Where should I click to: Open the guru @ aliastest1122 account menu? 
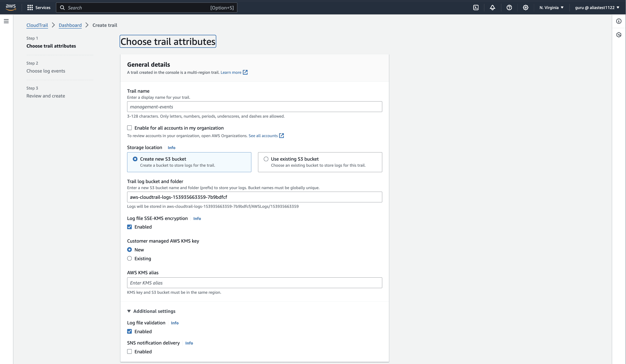coord(597,8)
